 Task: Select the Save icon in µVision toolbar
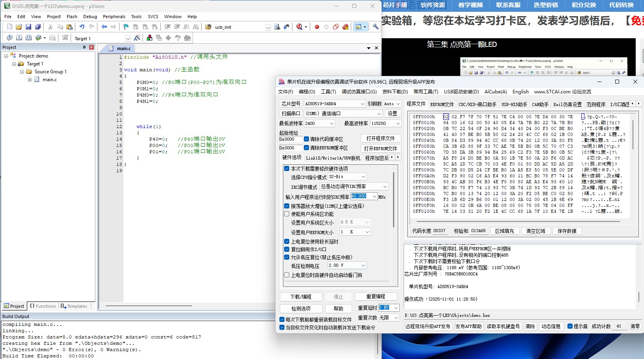[28, 26]
